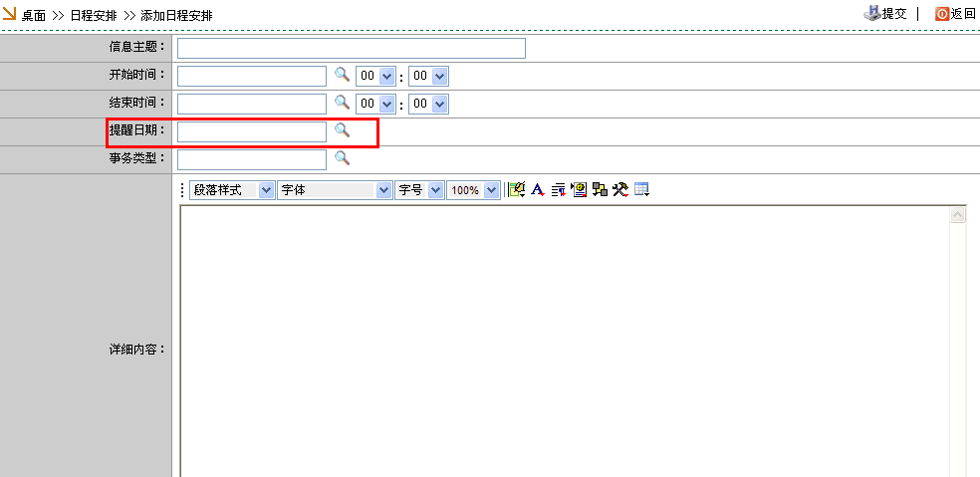
Task: Open the form components icon menu
Action: pyautogui.click(x=600, y=190)
